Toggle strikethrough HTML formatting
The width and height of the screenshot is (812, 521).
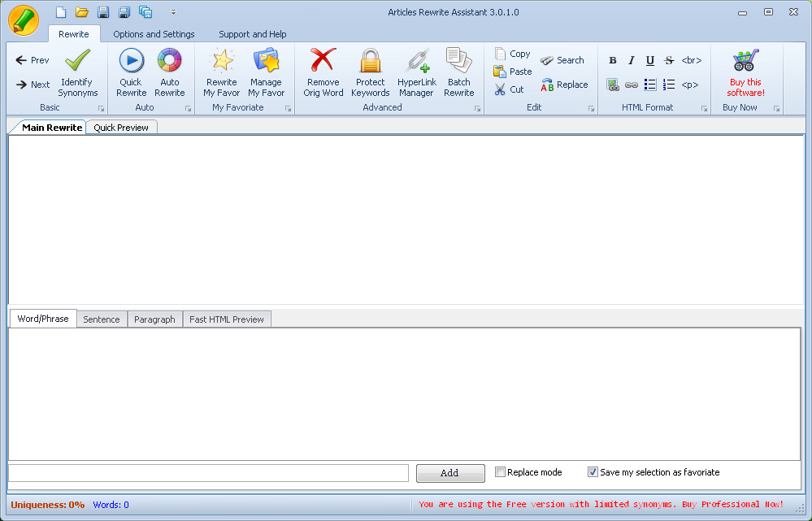[x=669, y=60]
